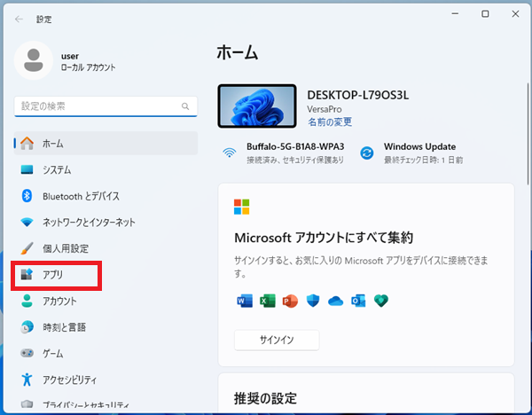Click the ホーム house icon in sidebar

coord(27,143)
